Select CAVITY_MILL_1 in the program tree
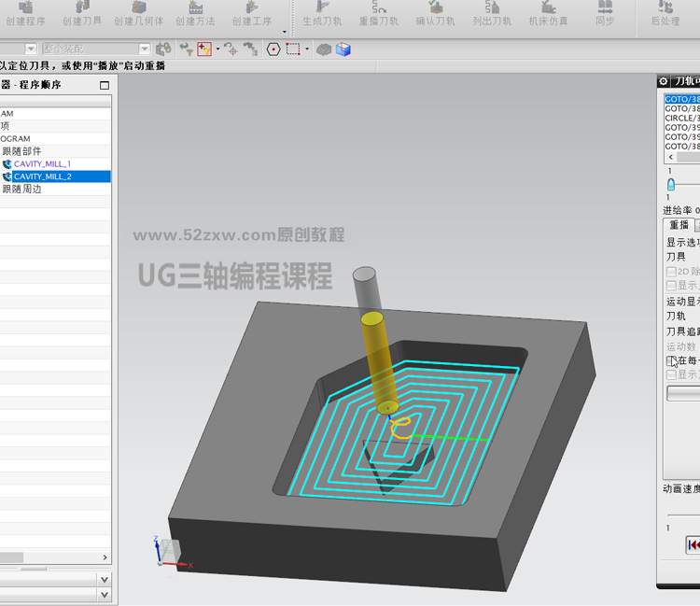Viewport: 700px width, 606px height. click(42, 164)
